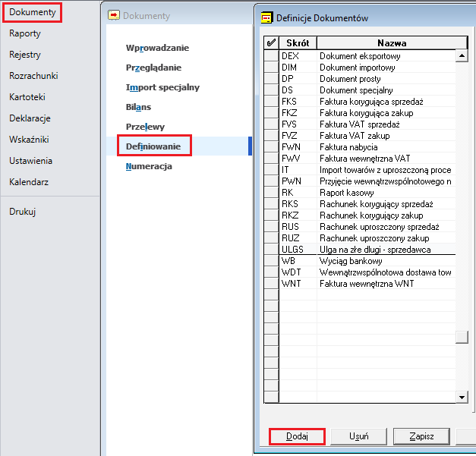This screenshot has height=456, width=476.
Task: Click the vertical scrollbar thumb
Action: (x=462, y=337)
